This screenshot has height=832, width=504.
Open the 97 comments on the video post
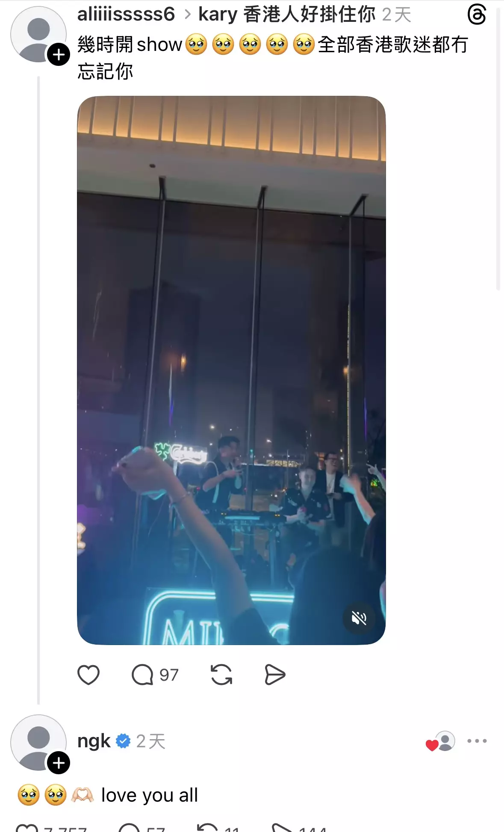pyautogui.click(x=155, y=675)
